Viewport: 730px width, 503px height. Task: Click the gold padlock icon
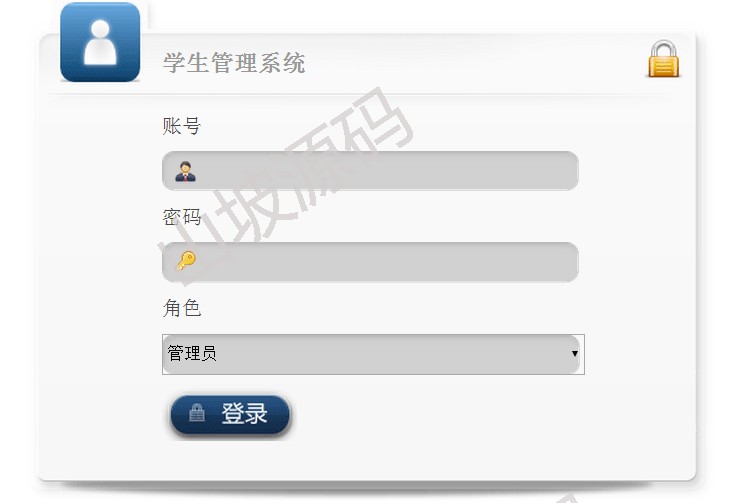[x=664, y=59]
